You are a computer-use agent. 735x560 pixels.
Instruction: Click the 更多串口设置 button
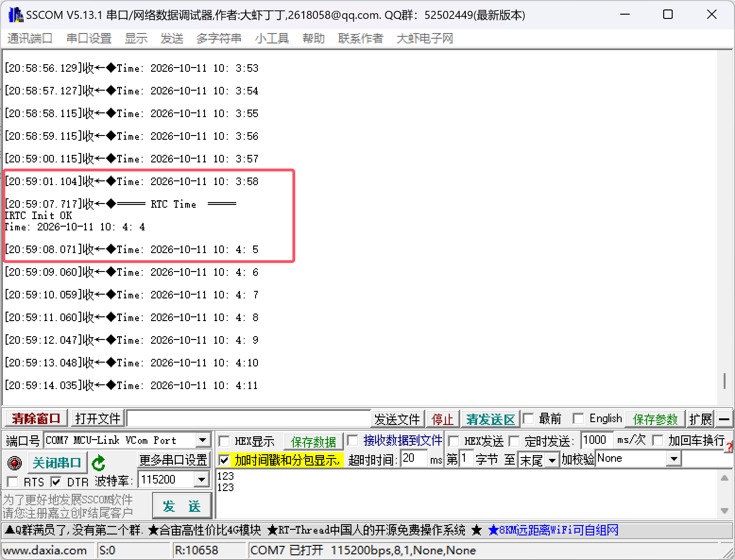(173, 459)
